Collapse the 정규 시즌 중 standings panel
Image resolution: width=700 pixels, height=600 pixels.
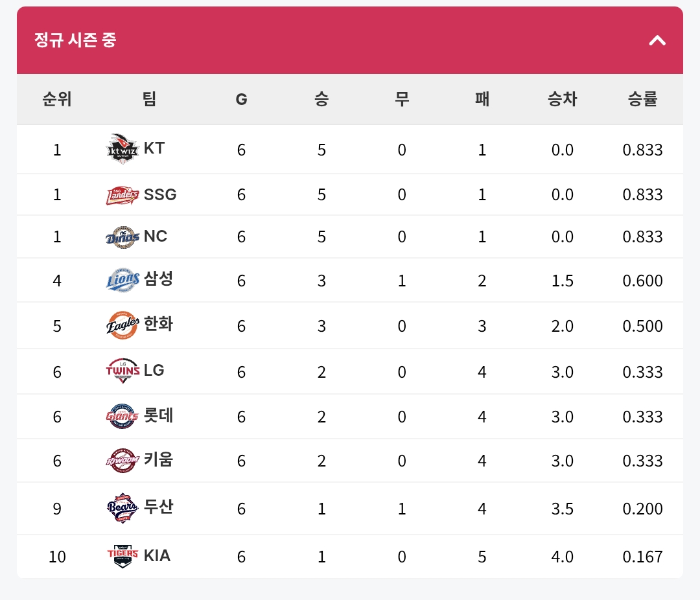(657, 41)
